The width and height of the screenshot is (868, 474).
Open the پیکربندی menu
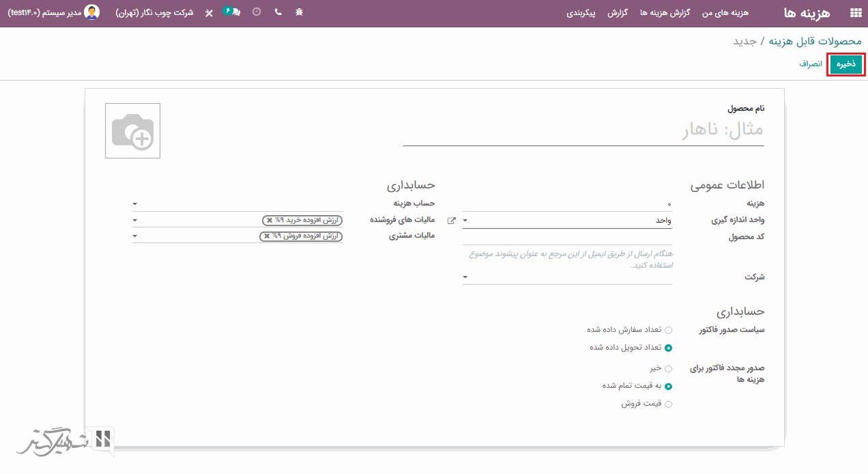(581, 13)
